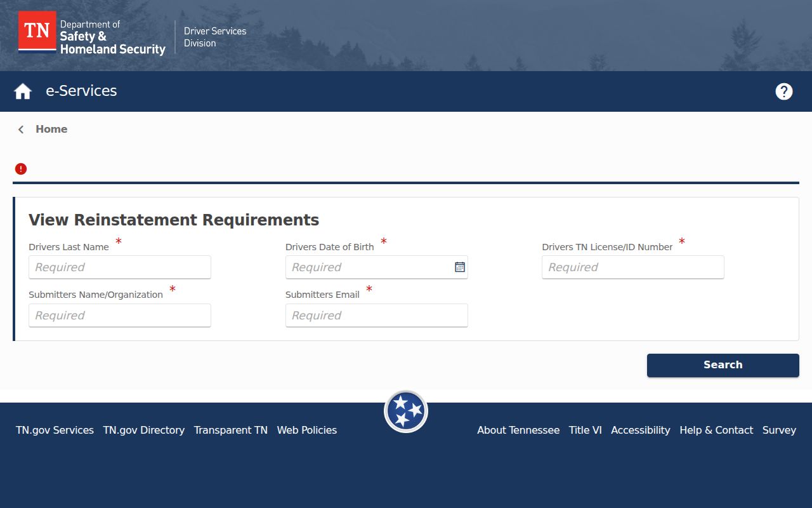Focus the Drivers Date of Birth field
812x508 pixels.
tap(377, 267)
